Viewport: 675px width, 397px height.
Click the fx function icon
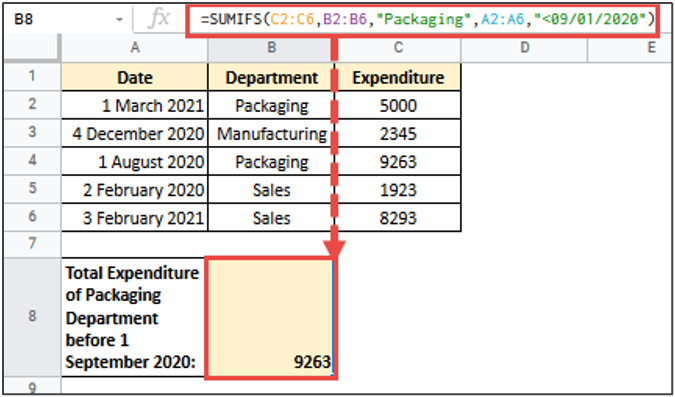159,19
